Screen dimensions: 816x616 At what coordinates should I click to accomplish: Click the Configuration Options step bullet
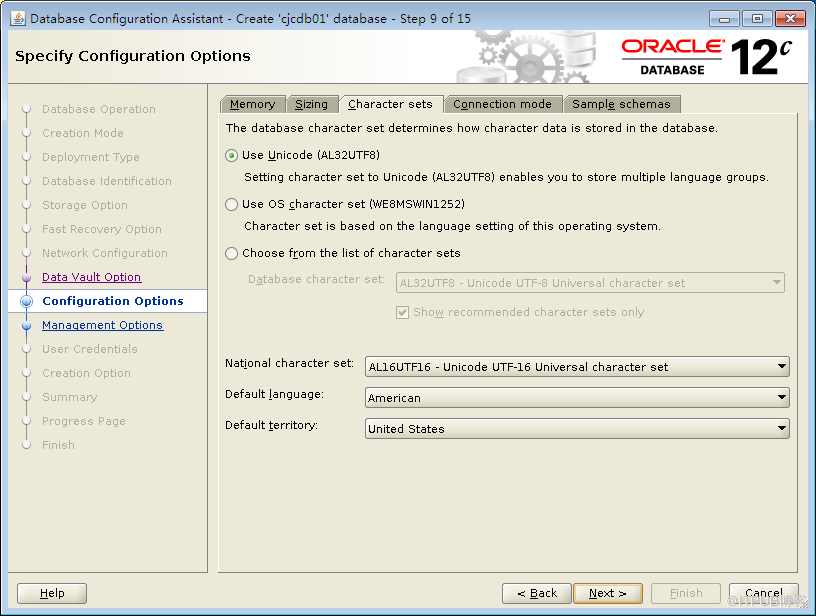pyautogui.click(x=27, y=301)
